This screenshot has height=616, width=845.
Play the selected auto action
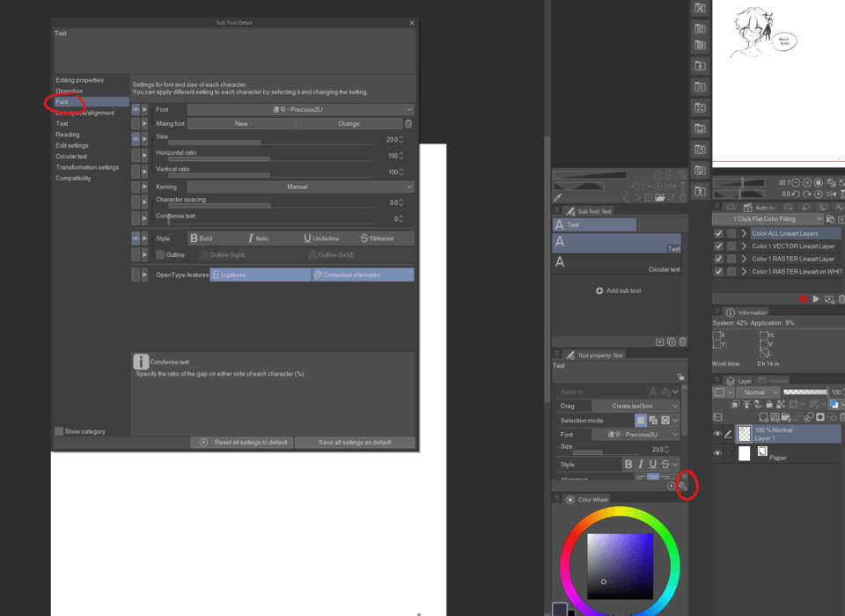[816, 299]
